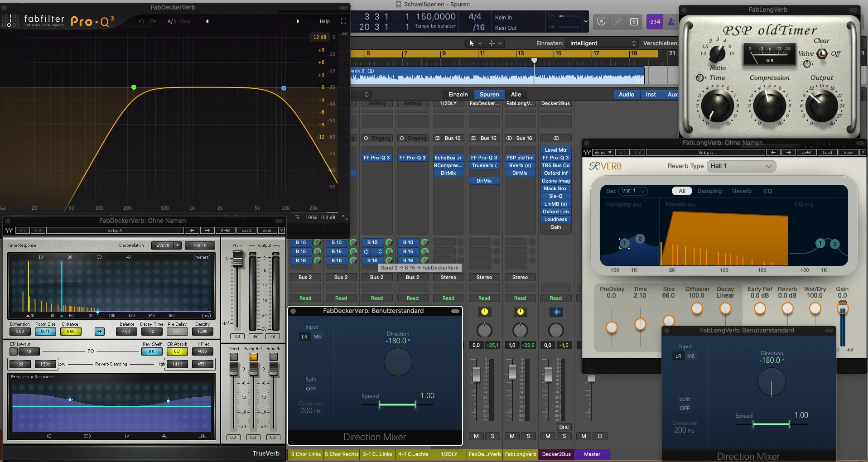Open the RVerb Dec Var. 1 dropdown

633,191
